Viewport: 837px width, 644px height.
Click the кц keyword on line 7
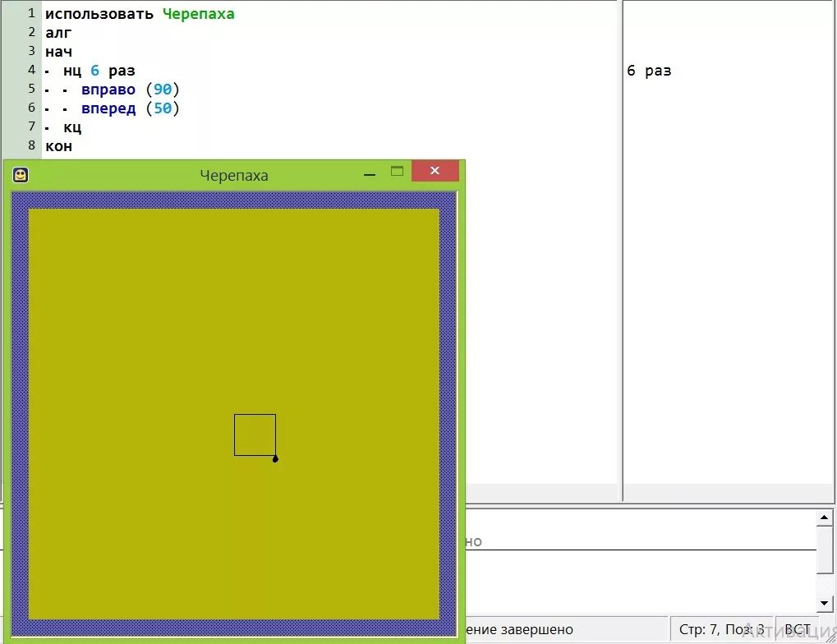coord(72,127)
